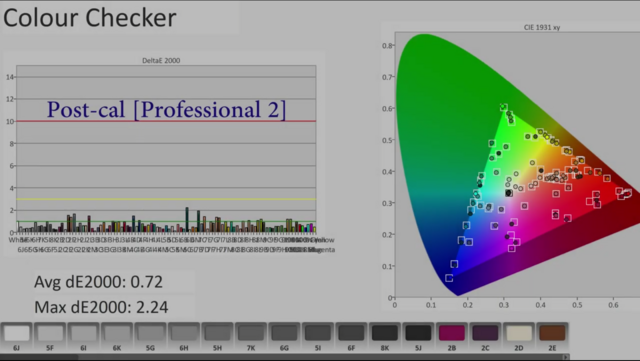Select the 5G colour swatch
Image resolution: width=640 pixels, height=361 pixels.
coord(150,333)
